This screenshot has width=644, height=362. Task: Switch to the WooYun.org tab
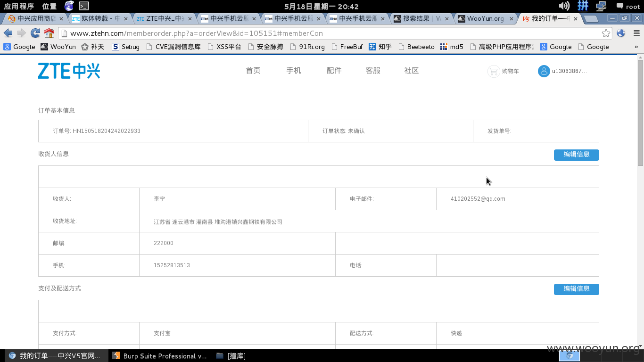(485, 19)
